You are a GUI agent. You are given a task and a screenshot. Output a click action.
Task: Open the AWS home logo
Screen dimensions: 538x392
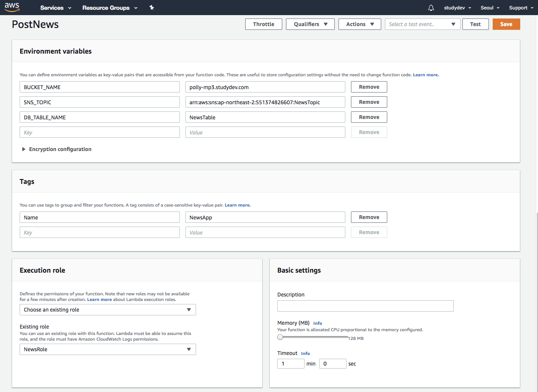[x=12, y=7]
